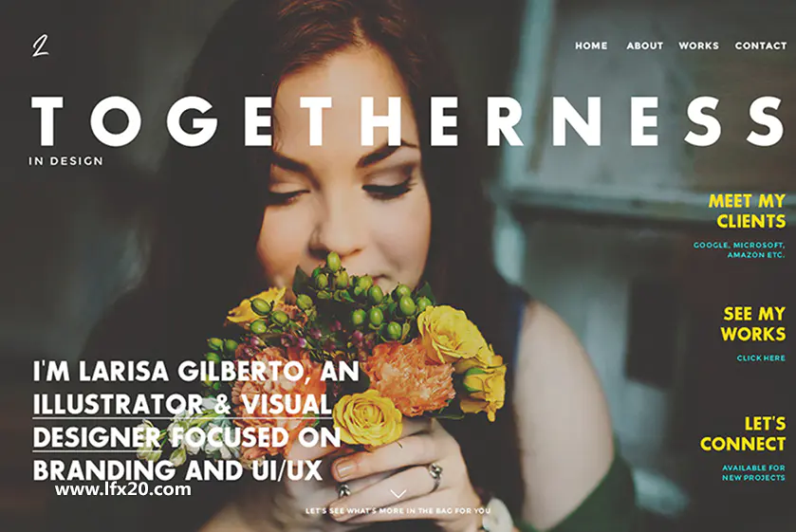Screen dimensions: 796x532
Task: Click the I'M LARISA GILBERTO intro line
Action: [x=196, y=371]
